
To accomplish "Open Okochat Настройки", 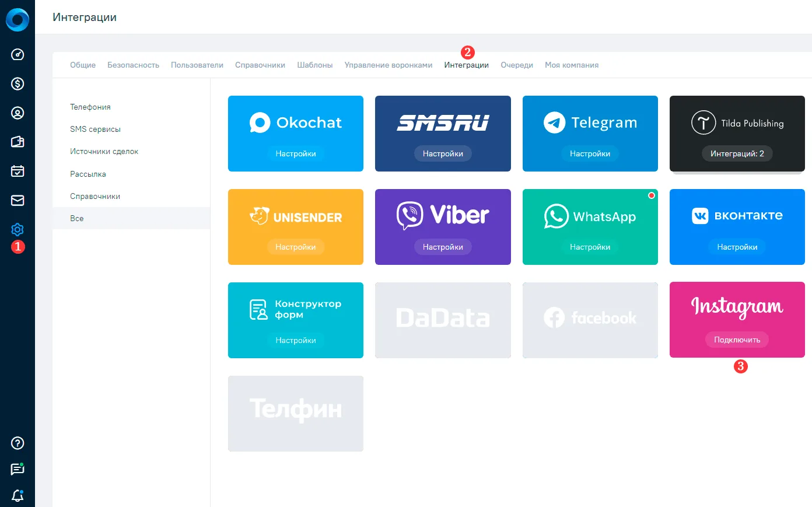I will pyautogui.click(x=296, y=153).
